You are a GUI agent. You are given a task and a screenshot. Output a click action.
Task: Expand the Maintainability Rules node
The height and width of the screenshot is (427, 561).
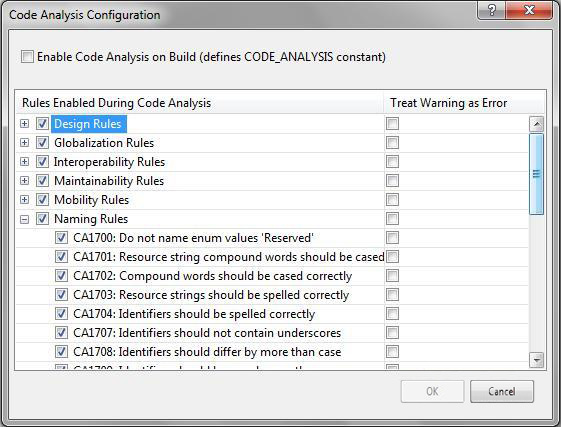pos(24,180)
